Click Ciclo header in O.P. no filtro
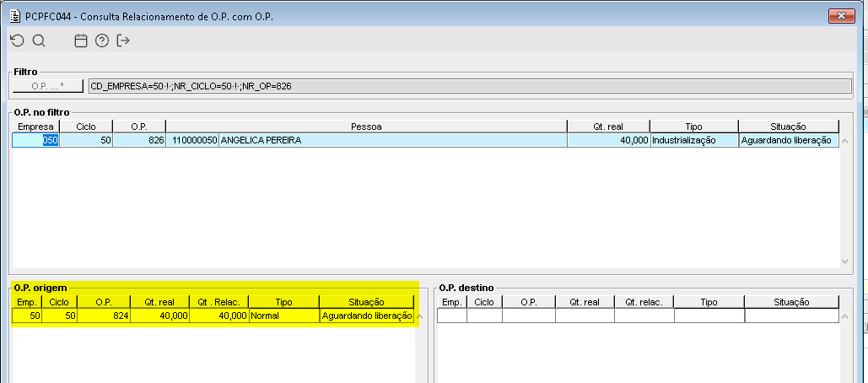Viewport: 868px width, 383px height. coord(86,127)
